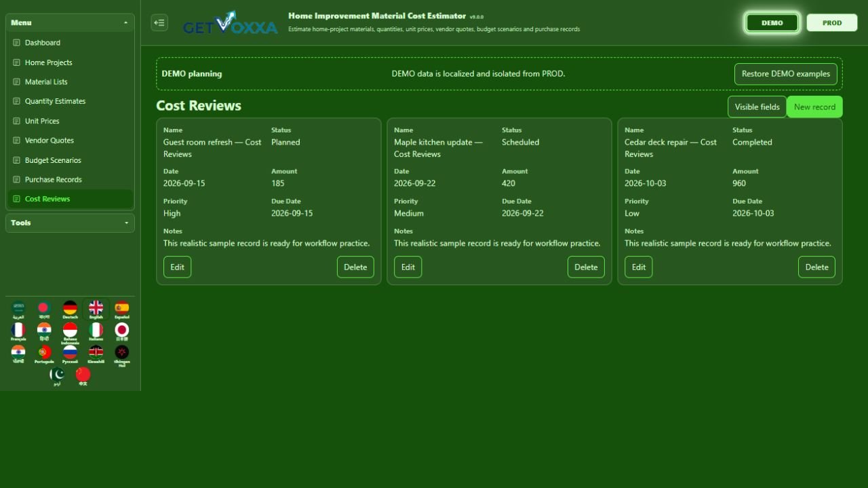The width and height of the screenshot is (868, 488).
Task: Click the 'Planned' status value
Action: tap(285, 143)
